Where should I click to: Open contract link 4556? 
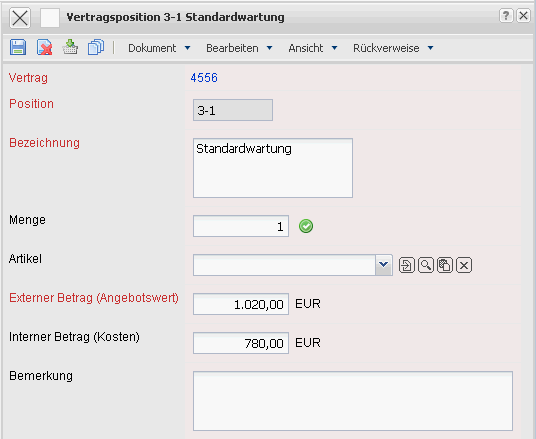click(x=204, y=78)
